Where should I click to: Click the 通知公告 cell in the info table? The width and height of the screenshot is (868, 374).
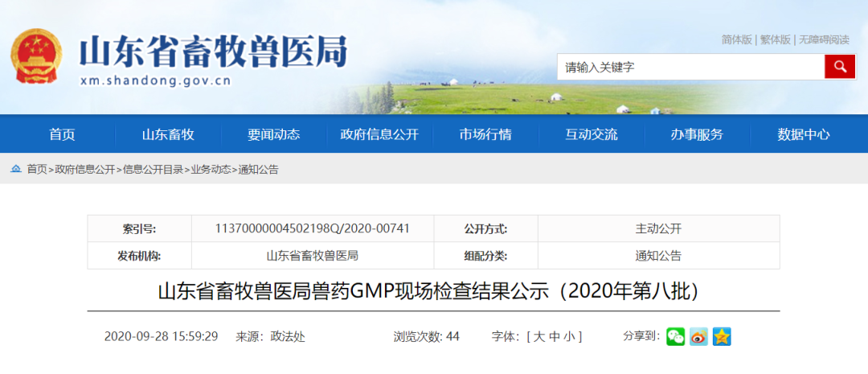coord(659,256)
